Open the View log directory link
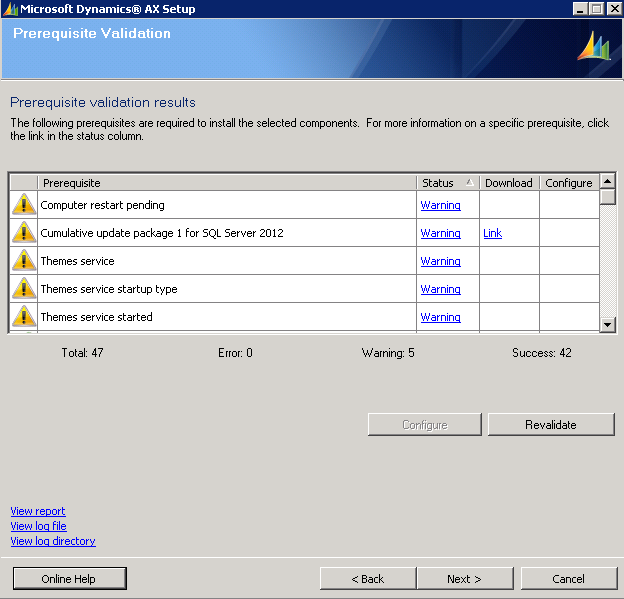Screen dimensions: 624x599 pos(53,541)
